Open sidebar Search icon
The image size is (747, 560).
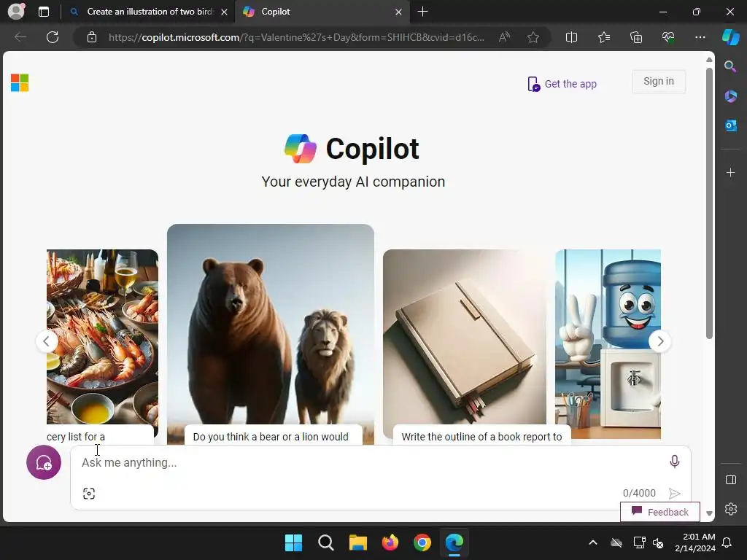point(730,66)
